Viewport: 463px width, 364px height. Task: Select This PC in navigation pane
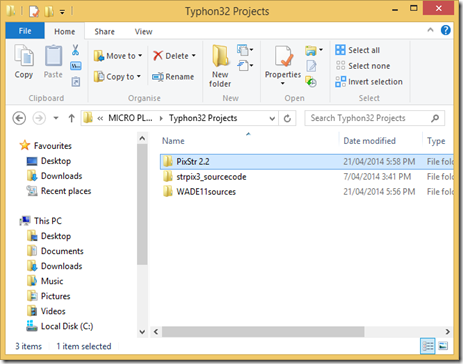(41, 221)
